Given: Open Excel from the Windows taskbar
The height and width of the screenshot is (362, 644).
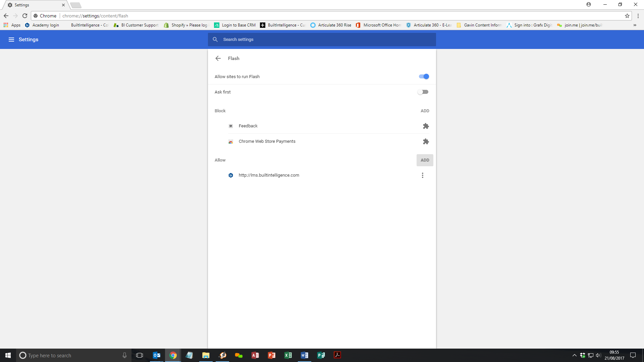Looking at the screenshot, I should (x=288, y=355).
